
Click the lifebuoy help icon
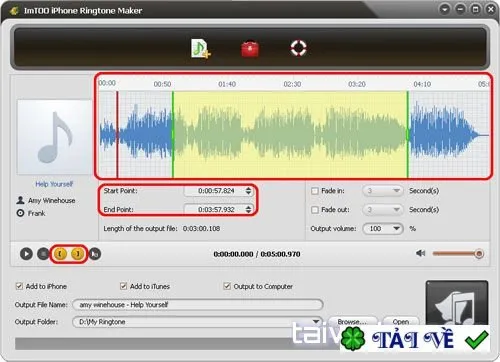click(x=298, y=48)
